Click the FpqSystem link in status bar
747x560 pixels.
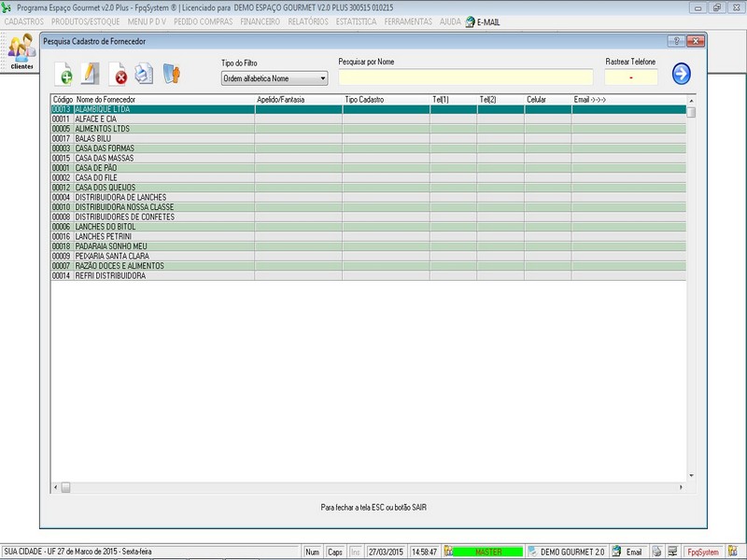(x=702, y=552)
